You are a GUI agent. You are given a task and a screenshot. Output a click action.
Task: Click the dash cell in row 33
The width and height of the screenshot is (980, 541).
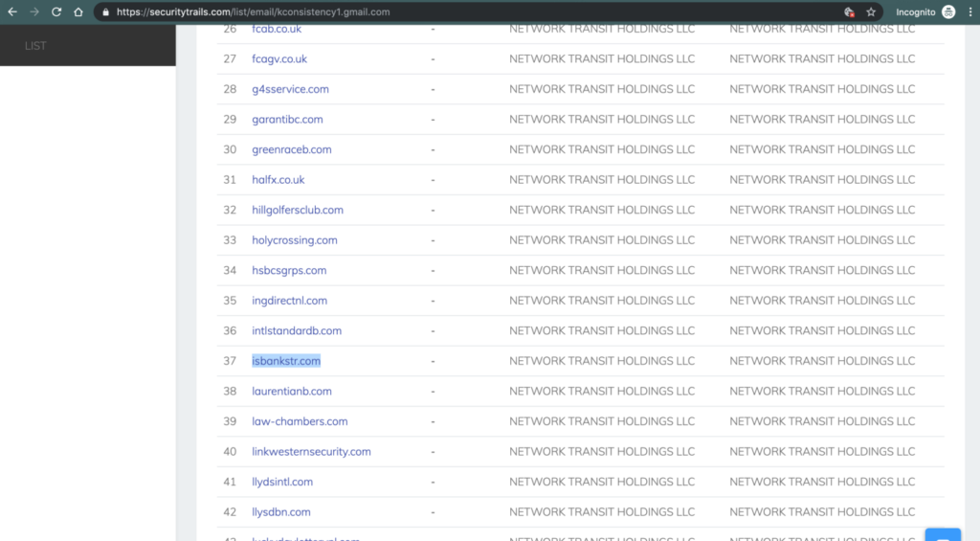(433, 240)
